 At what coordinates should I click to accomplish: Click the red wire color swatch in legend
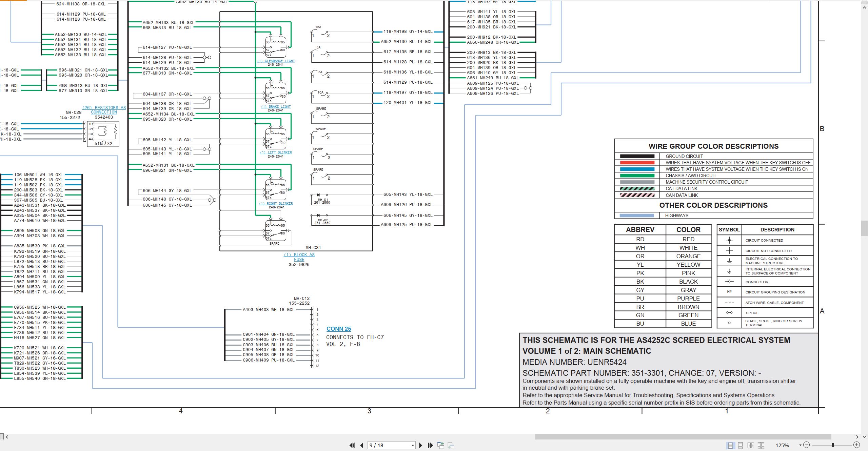[637, 163]
